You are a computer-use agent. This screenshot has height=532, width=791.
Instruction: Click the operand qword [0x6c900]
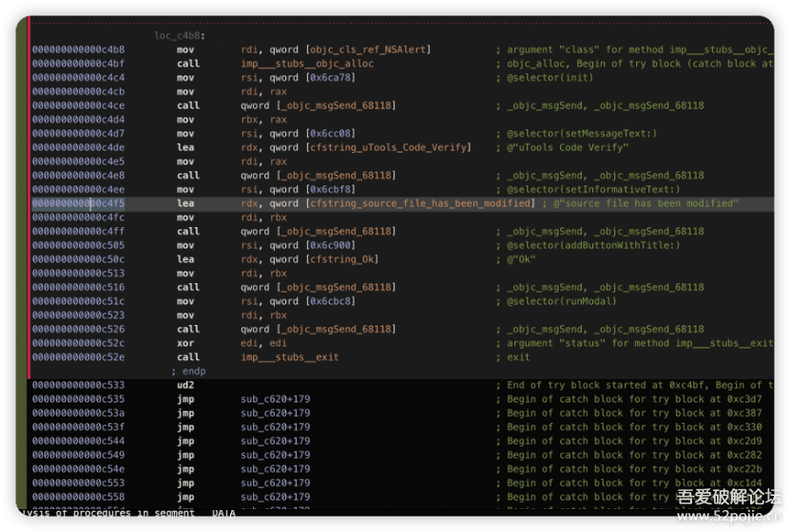312,245
